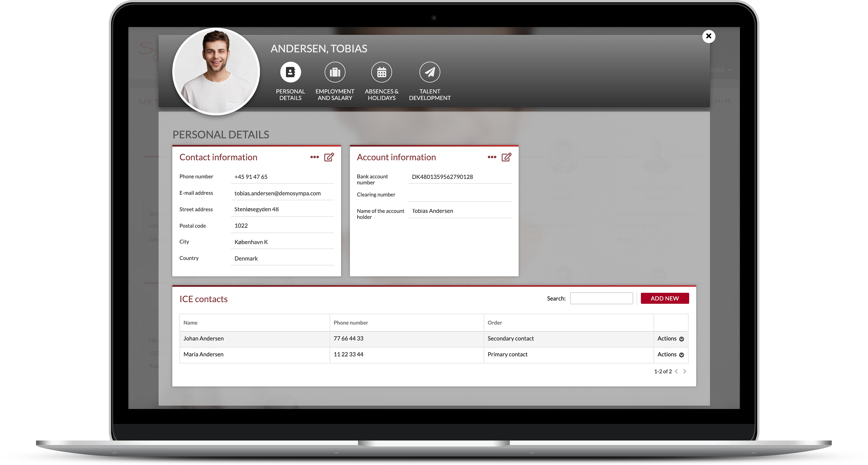
Task: Click account holder name Tobias Andersen
Action: point(432,211)
